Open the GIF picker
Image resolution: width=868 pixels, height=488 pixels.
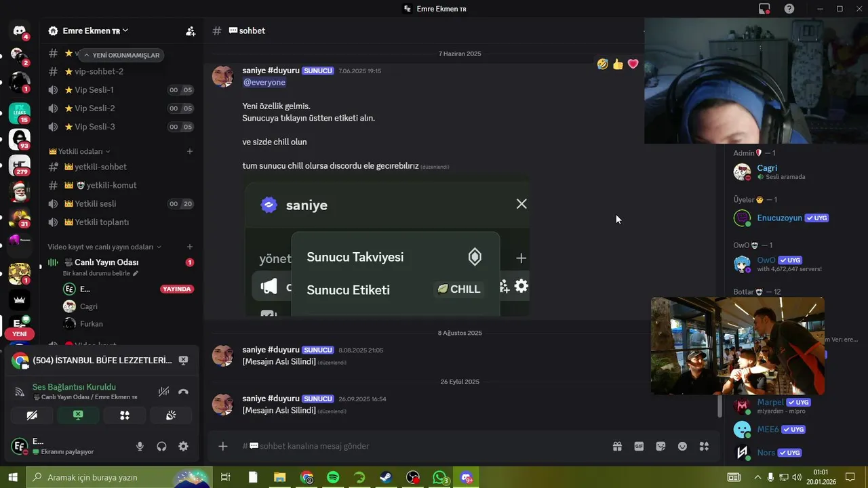tap(639, 446)
